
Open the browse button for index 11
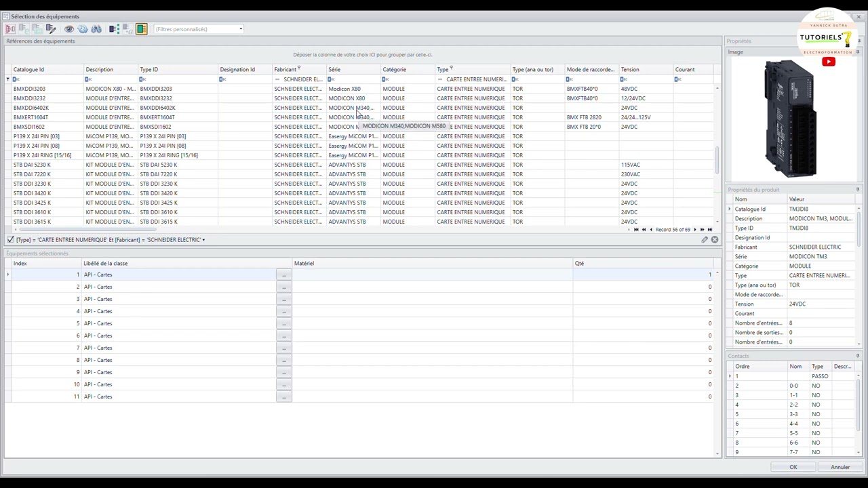pos(283,396)
